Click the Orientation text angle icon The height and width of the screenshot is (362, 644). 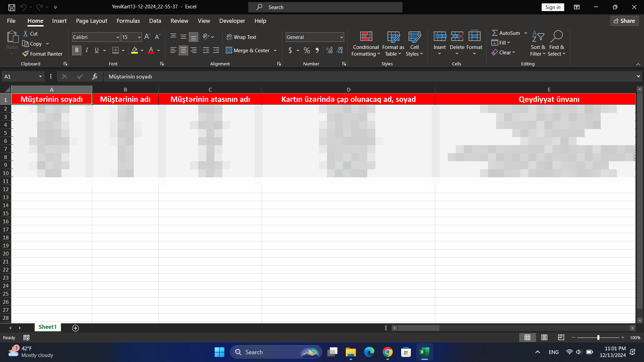pyautogui.click(x=206, y=37)
